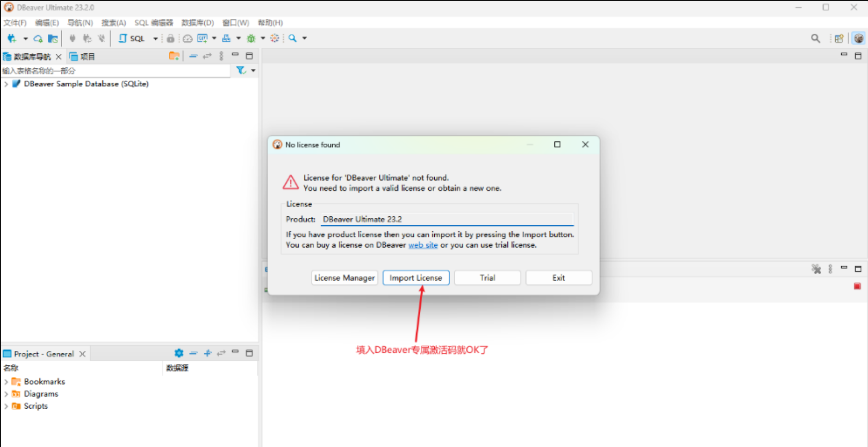
Task: Select DBeaver Sample Database (SQLite) entry
Action: tap(86, 84)
